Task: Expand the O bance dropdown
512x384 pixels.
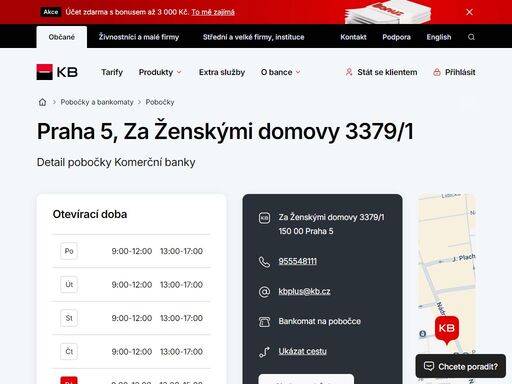Action: click(281, 72)
